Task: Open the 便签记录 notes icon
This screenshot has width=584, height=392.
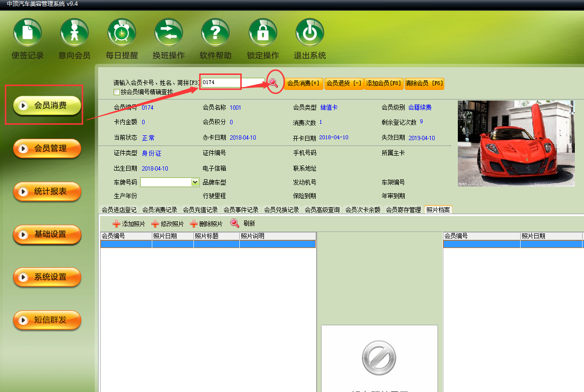Action: (28, 32)
